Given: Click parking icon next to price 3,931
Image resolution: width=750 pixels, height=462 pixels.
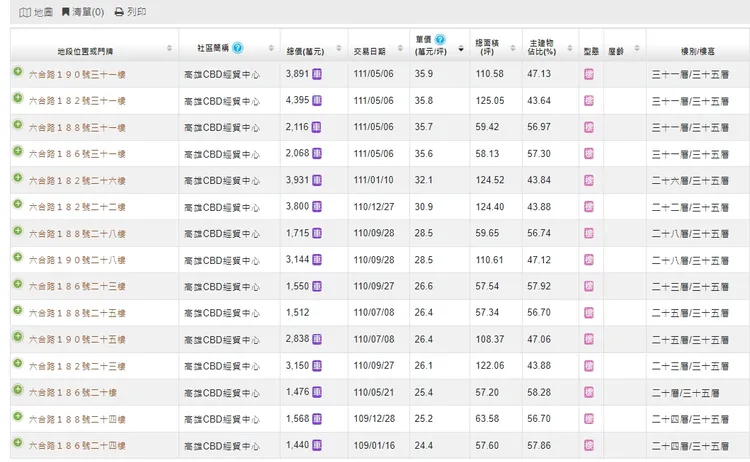Looking at the screenshot, I should (317, 180).
